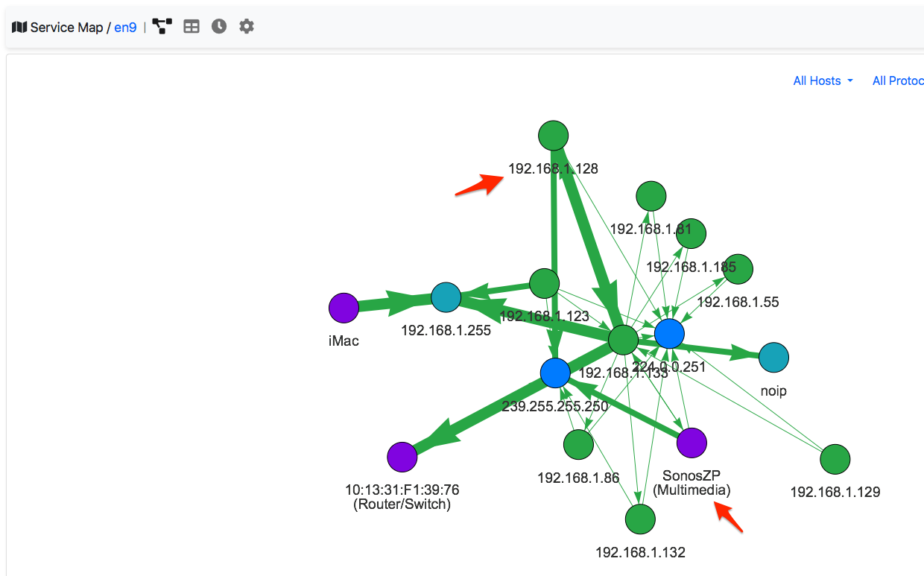Click the Service Map breadcrumb label
Screen dimensions: 924x576
pyautogui.click(x=67, y=27)
